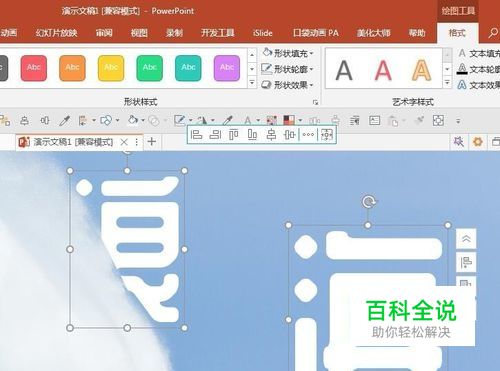
Task: Apply the orange outlined A WordArt style
Action: point(422,70)
